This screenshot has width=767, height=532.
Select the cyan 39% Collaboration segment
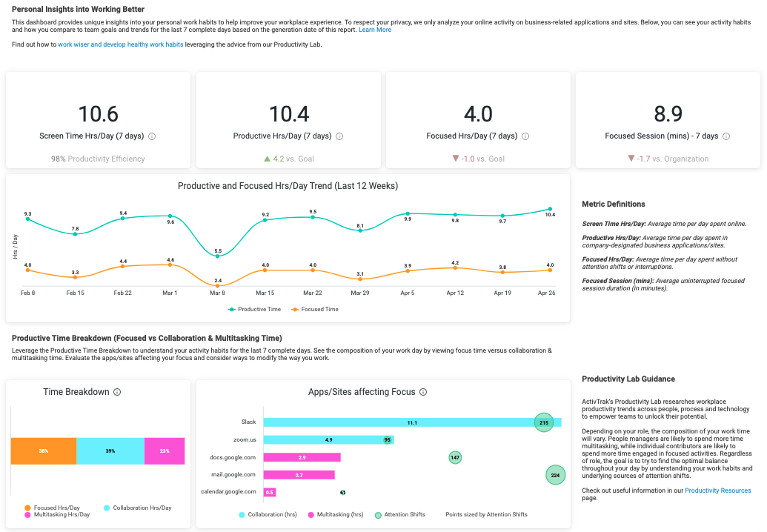point(110,450)
